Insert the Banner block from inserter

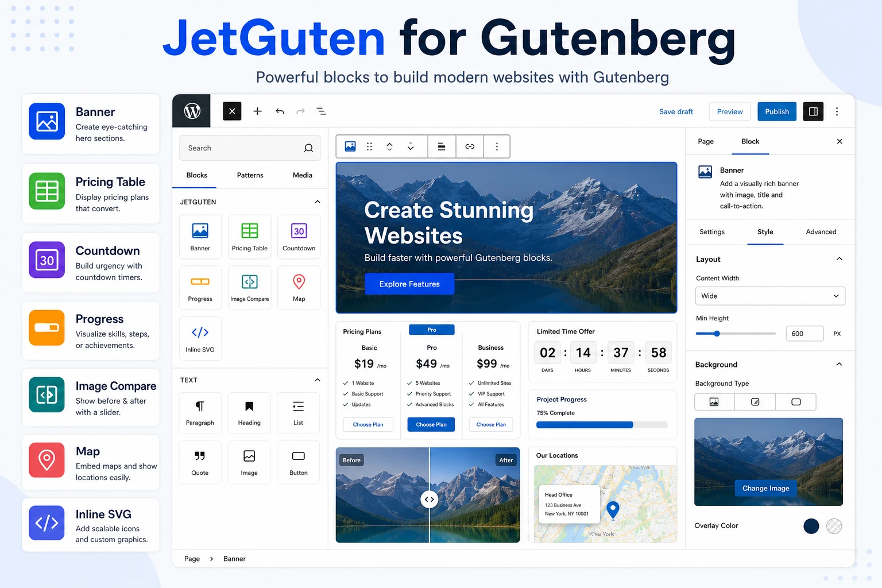pos(200,237)
